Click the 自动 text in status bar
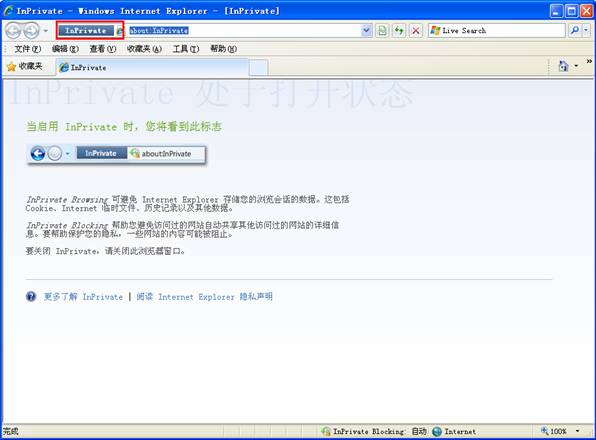The height and width of the screenshot is (440, 596). coord(419,431)
